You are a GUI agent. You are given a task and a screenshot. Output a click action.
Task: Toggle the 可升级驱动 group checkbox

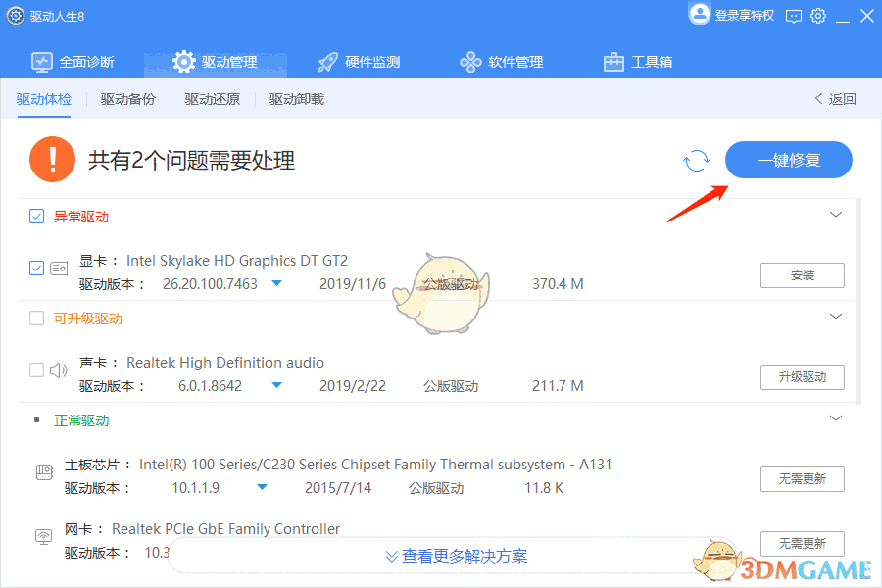[x=36, y=318]
